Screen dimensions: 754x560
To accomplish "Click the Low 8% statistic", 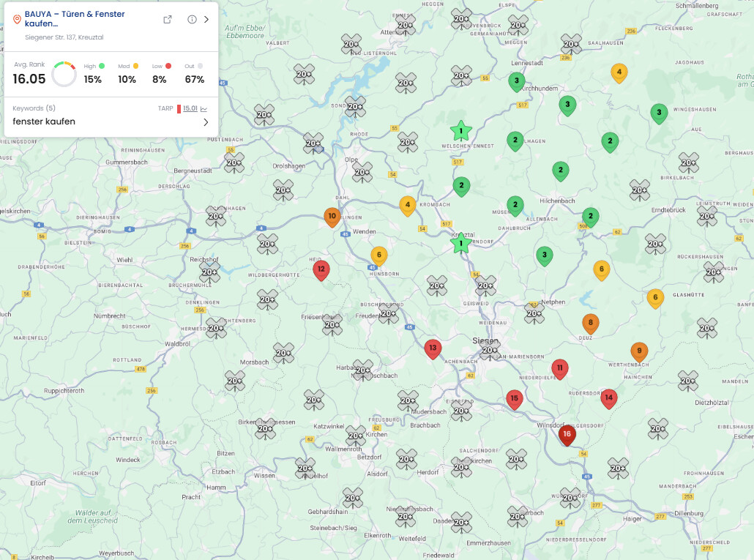I will tap(161, 73).
